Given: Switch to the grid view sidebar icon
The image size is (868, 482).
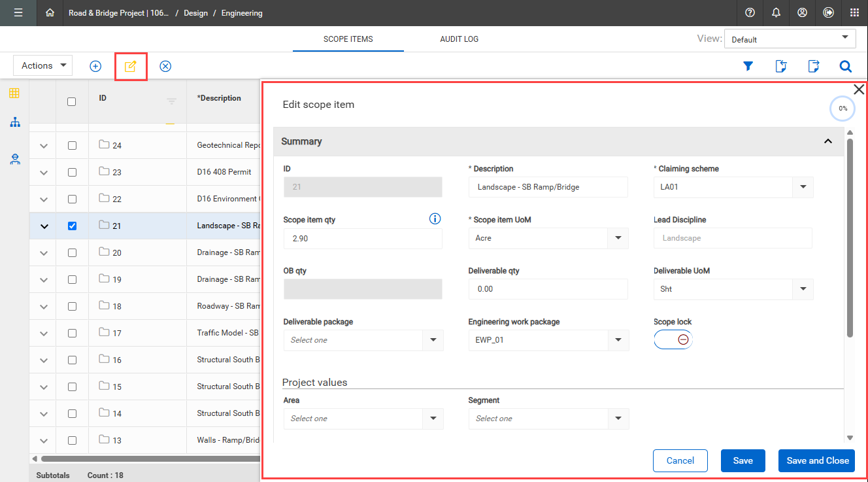Looking at the screenshot, I should point(14,93).
